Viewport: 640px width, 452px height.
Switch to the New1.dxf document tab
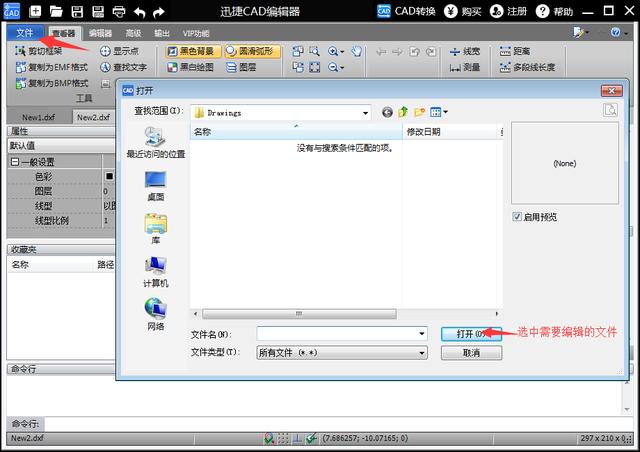tap(38, 117)
